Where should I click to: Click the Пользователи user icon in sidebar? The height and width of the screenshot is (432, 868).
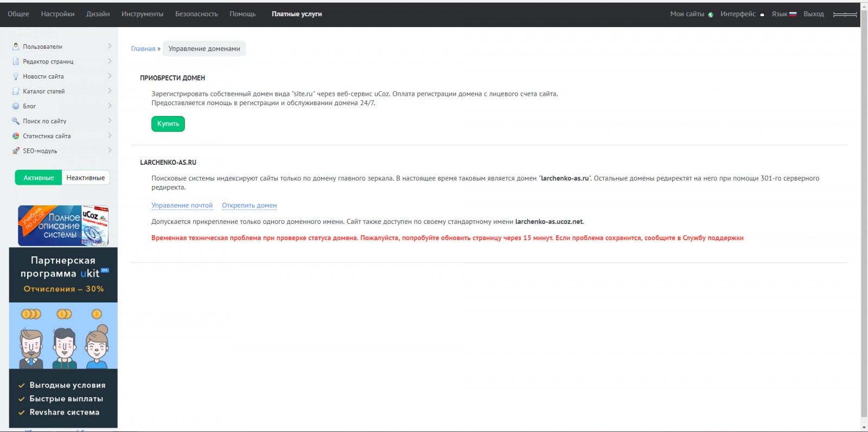tap(16, 47)
